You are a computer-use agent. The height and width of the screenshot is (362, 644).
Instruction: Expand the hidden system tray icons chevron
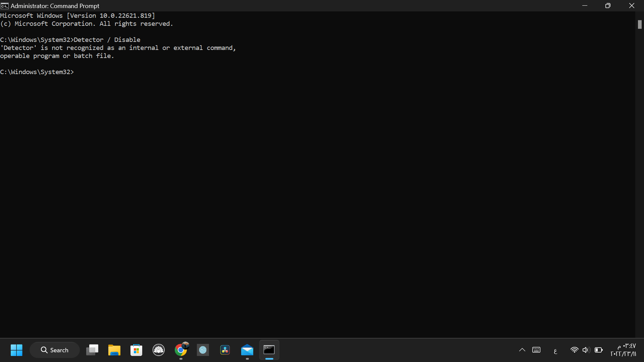tap(522, 350)
